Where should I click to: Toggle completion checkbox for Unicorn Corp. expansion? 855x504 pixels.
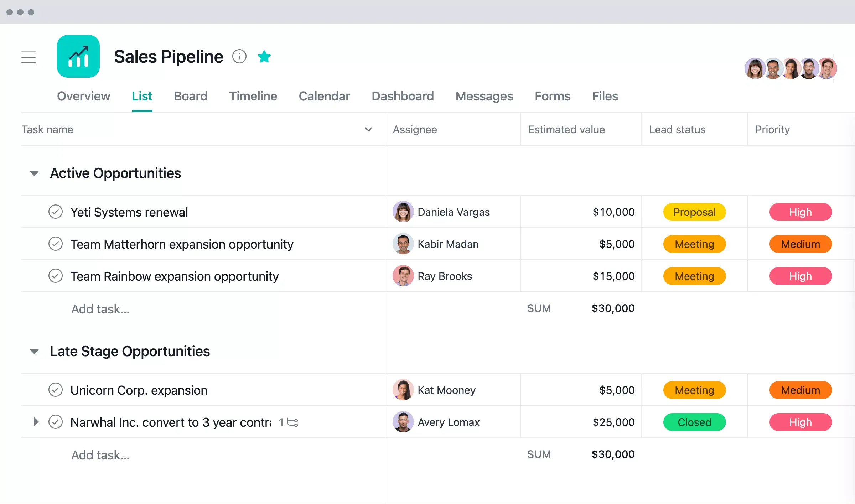pyautogui.click(x=55, y=389)
